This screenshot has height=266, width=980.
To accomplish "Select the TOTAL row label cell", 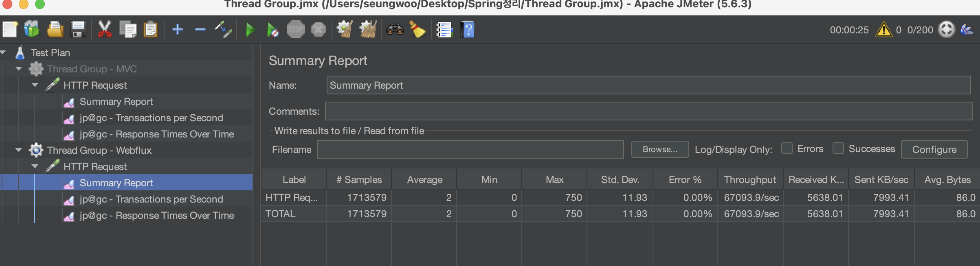I will click(294, 214).
